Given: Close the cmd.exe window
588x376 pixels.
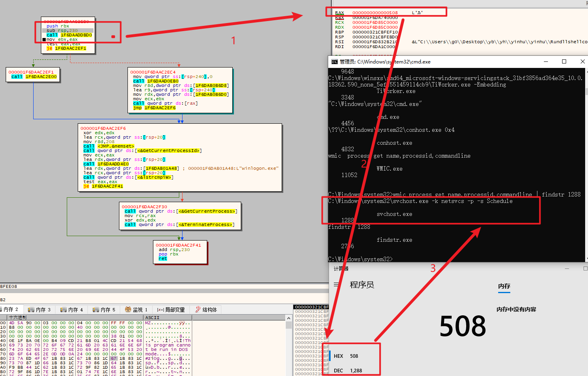Looking at the screenshot, I should point(582,61).
